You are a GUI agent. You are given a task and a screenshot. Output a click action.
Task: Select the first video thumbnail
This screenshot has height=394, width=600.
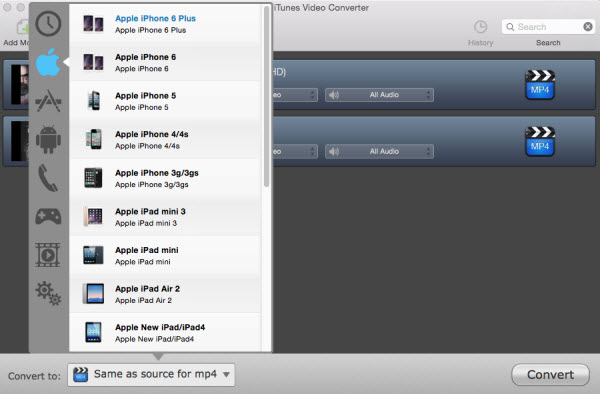pyautogui.click(x=20, y=85)
